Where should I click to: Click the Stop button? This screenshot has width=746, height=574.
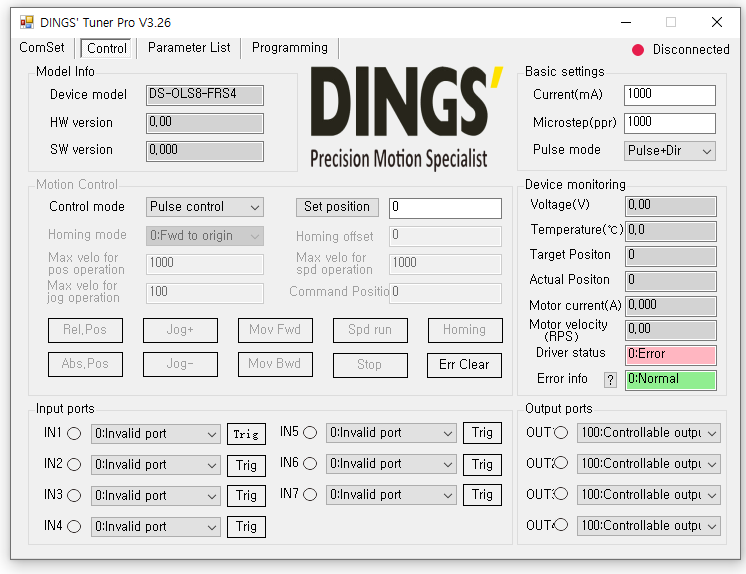coord(370,365)
